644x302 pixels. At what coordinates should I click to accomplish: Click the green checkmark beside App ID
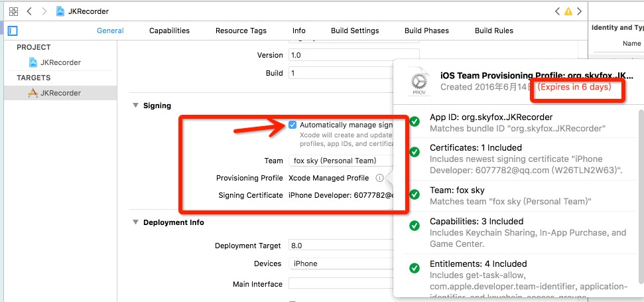[415, 122]
